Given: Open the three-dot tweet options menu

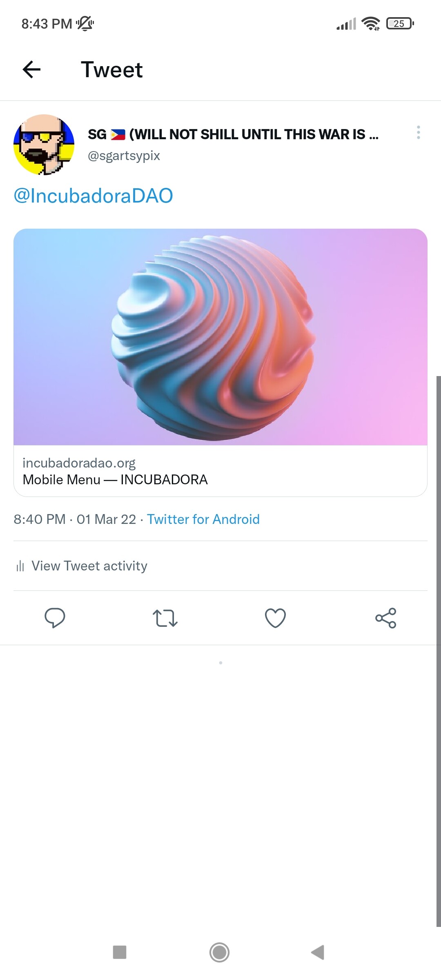Looking at the screenshot, I should point(419,132).
